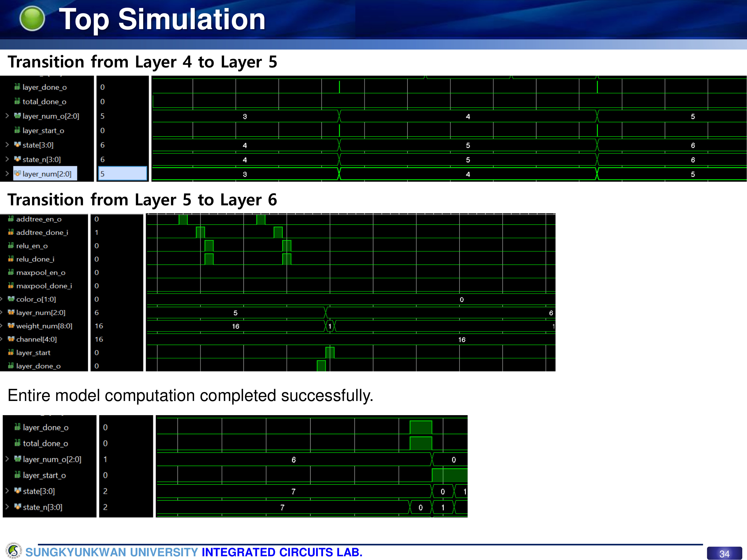Select the maxpool_en_o signal name

tap(41, 272)
